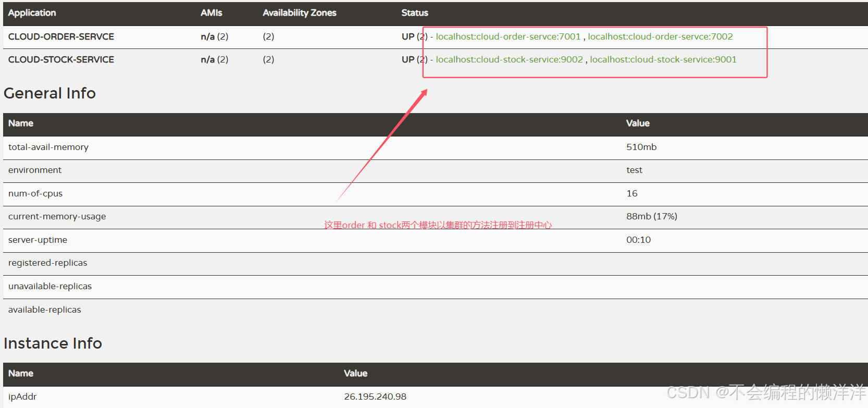868x408 pixels.
Task: Click the environment row name
Action: pyautogui.click(x=35, y=170)
